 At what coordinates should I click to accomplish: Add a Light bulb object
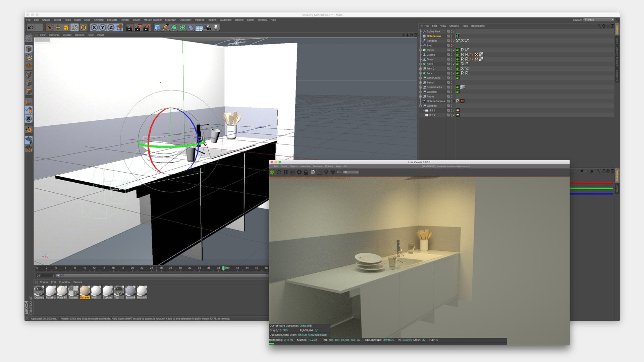216,27
